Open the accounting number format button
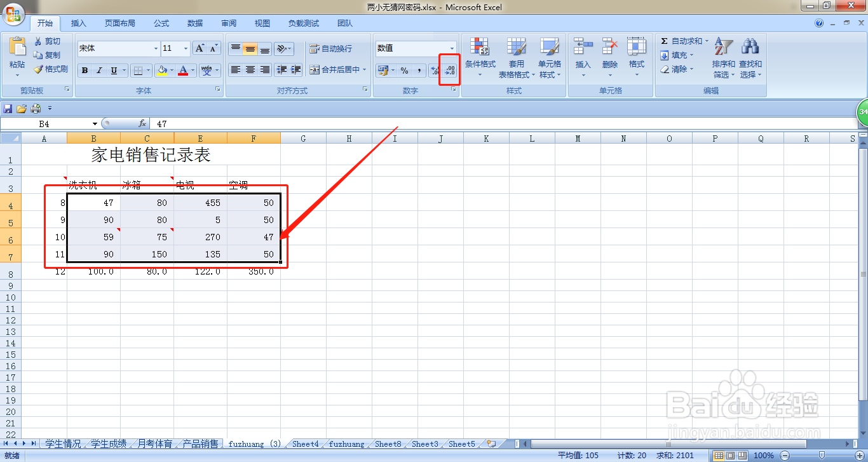The height and width of the screenshot is (462, 868). click(x=383, y=70)
